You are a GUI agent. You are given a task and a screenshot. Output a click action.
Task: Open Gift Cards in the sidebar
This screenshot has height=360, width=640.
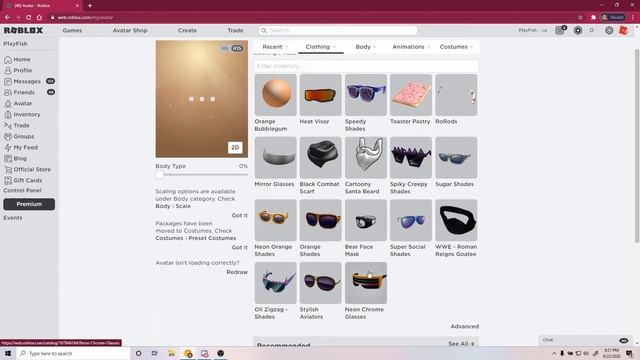pos(23,181)
